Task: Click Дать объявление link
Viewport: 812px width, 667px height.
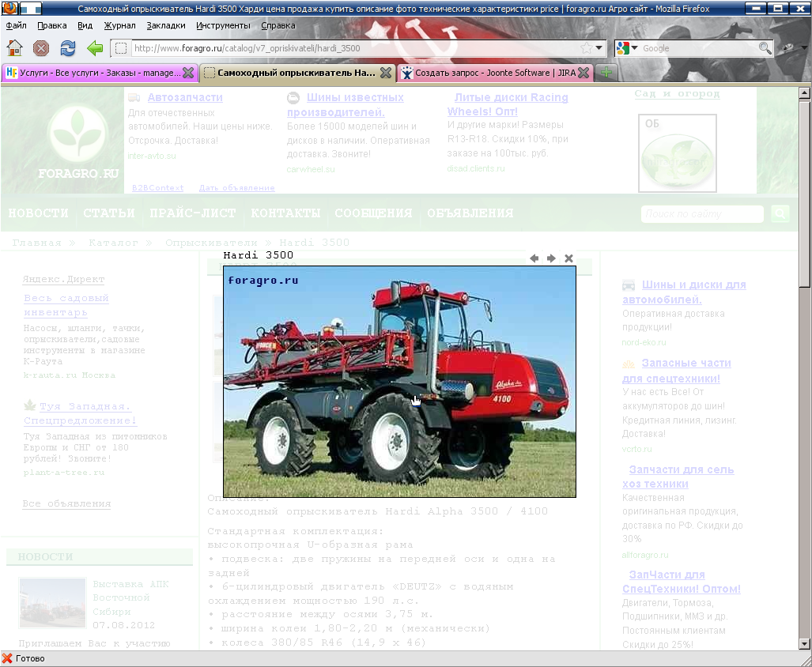Action: pyautogui.click(x=236, y=188)
